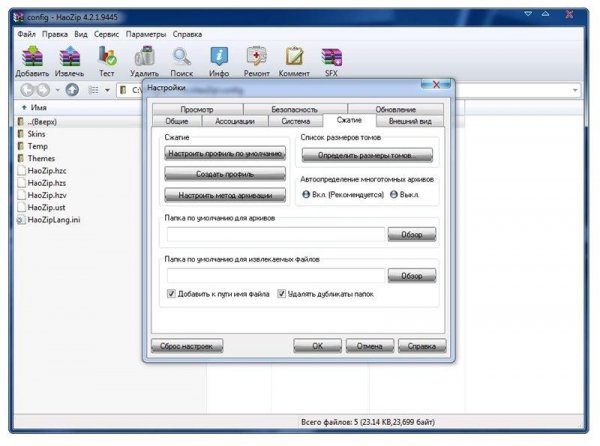The image size is (600, 446).
Task: Click the Отмена button
Action: pyautogui.click(x=370, y=346)
